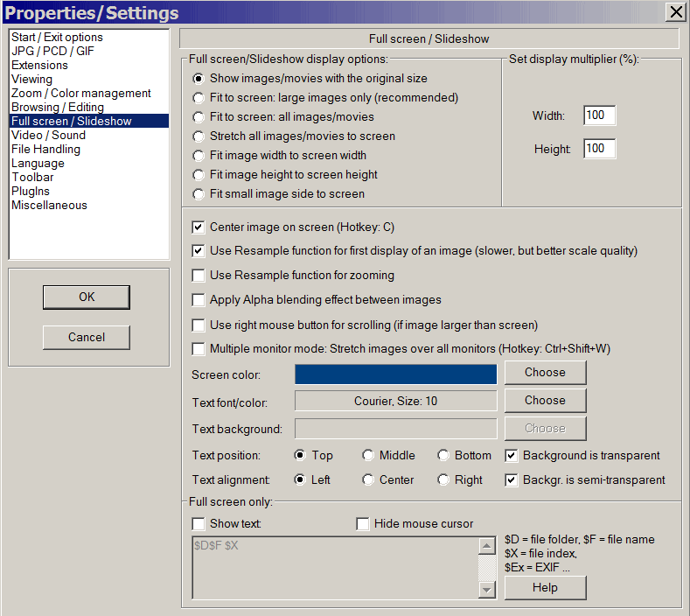Screen dimensions: 690x616
Task: Set text alignment to Center
Action: coord(368,480)
